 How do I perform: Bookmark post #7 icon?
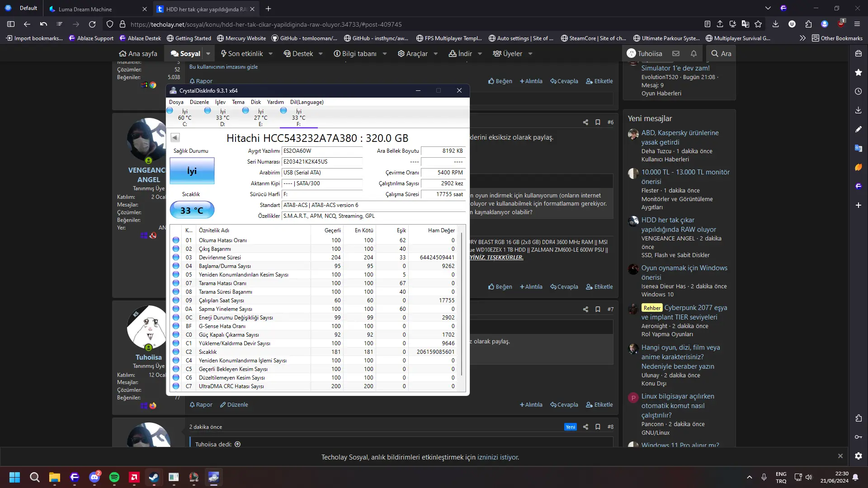click(598, 309)
